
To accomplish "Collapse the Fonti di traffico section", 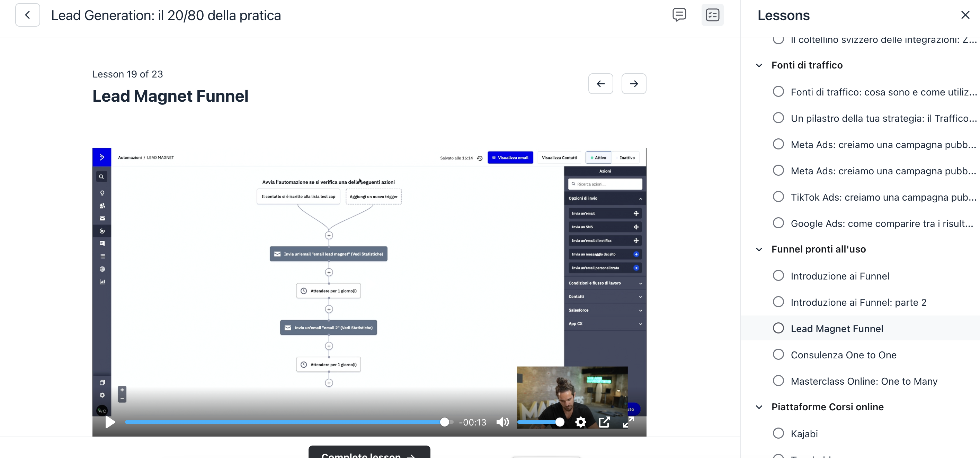I will pyautogui.click(x=759, y=65).
